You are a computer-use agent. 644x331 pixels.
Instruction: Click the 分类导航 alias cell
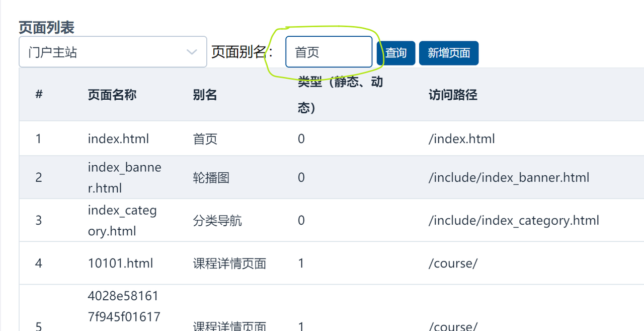pos(217,220)
